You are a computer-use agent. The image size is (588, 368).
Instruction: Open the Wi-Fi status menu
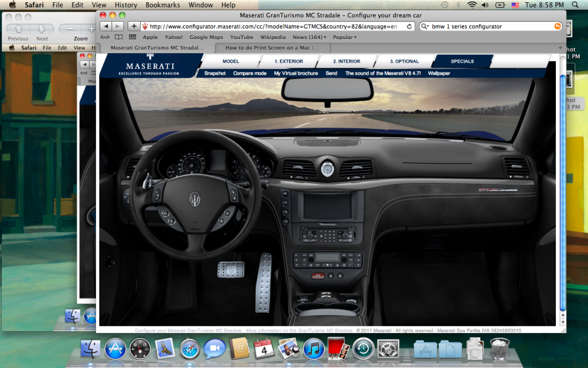[x=472, y=5]
